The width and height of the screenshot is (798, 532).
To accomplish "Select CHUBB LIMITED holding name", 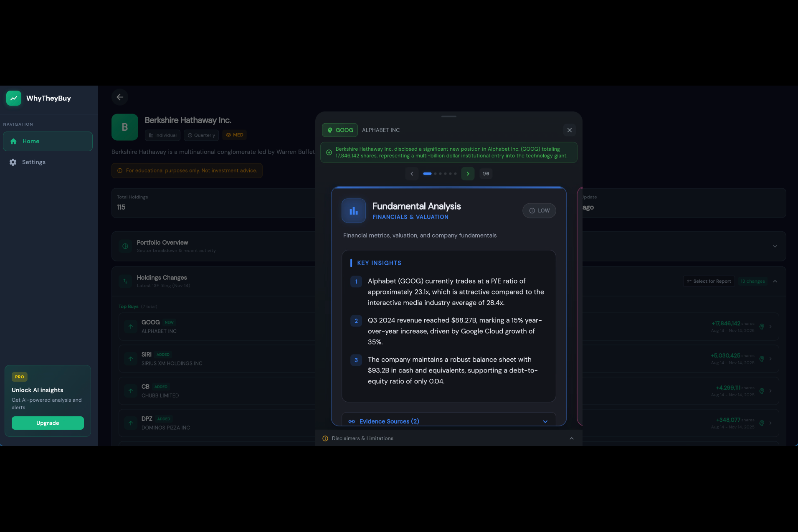I will [x=160, y=395].
